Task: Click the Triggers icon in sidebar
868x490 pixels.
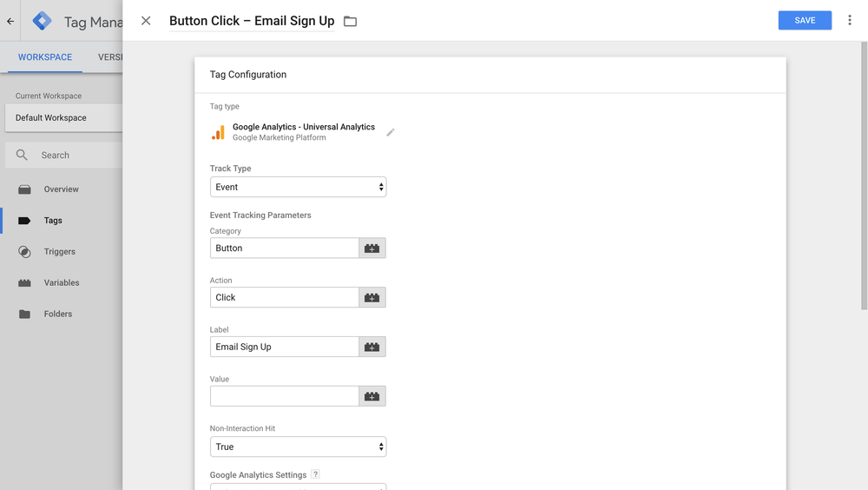Action: tap(24, 252)
